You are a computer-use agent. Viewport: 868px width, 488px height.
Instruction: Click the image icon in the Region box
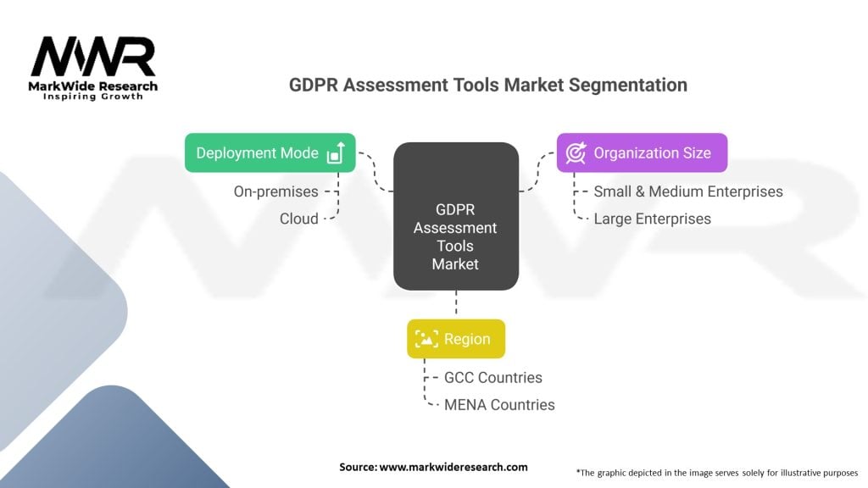[426, 339]
